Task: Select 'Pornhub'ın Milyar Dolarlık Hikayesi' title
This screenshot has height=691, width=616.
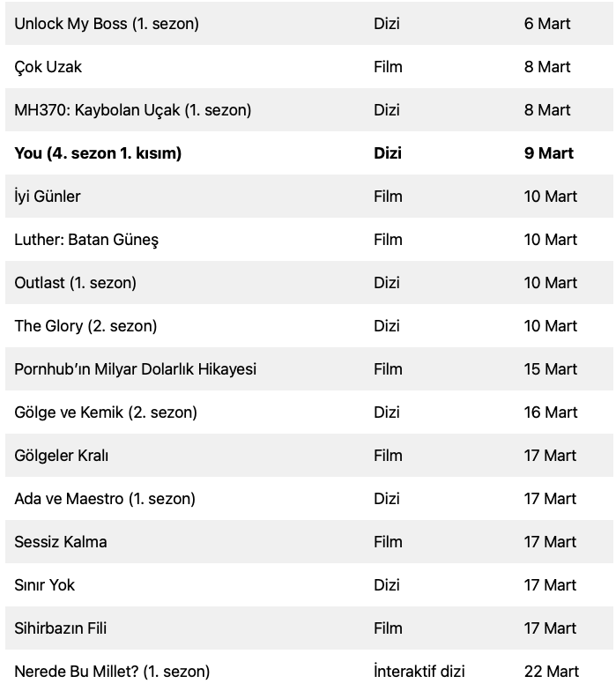Action: pos(136,369)
